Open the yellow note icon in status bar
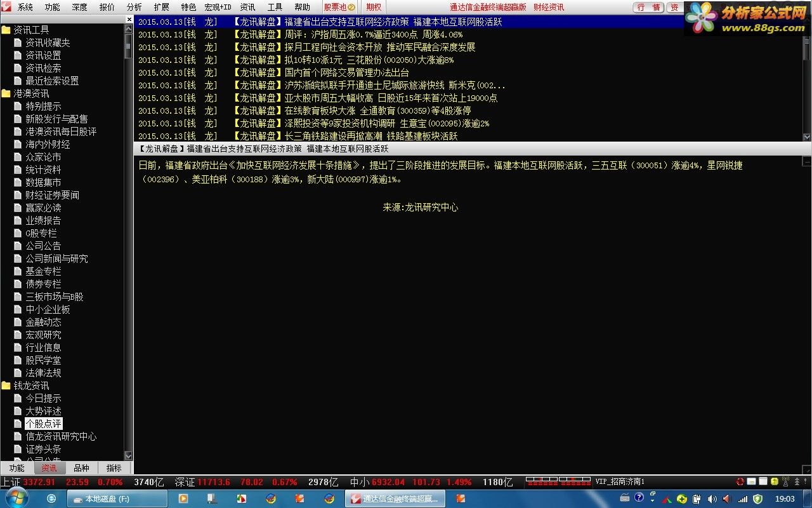812x508 pixels. 751,481
